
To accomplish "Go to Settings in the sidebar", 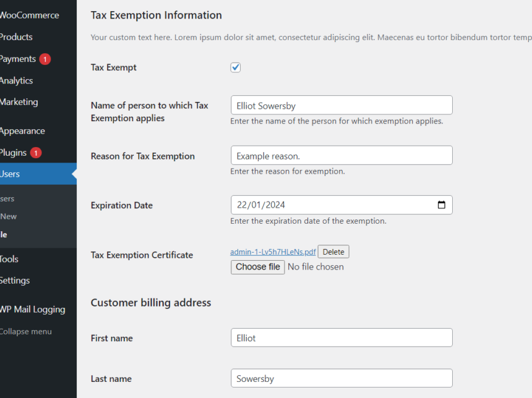I will (15, 281).
